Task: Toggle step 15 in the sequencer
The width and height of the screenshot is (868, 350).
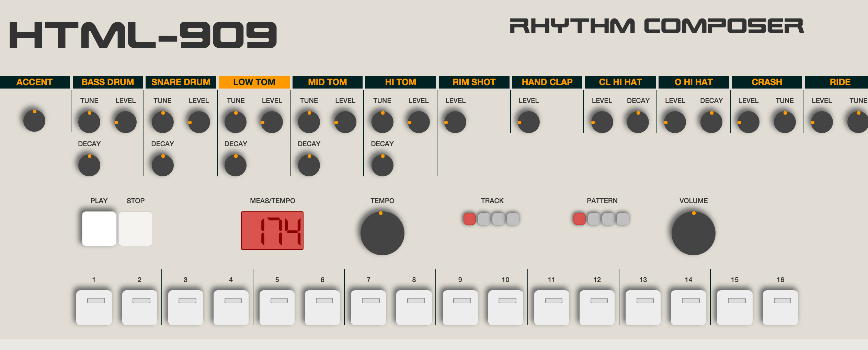Action: coord(735,308)
